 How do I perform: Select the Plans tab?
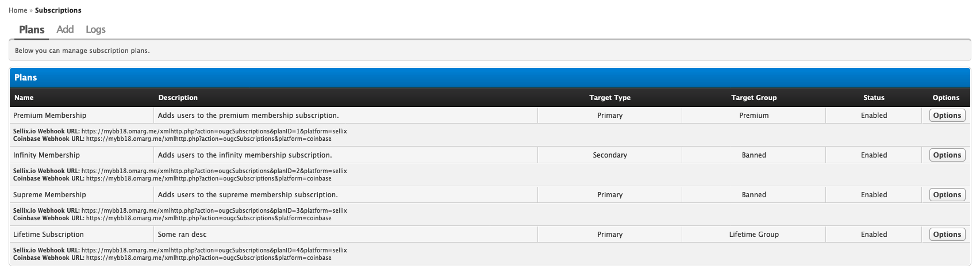point(32,29)
